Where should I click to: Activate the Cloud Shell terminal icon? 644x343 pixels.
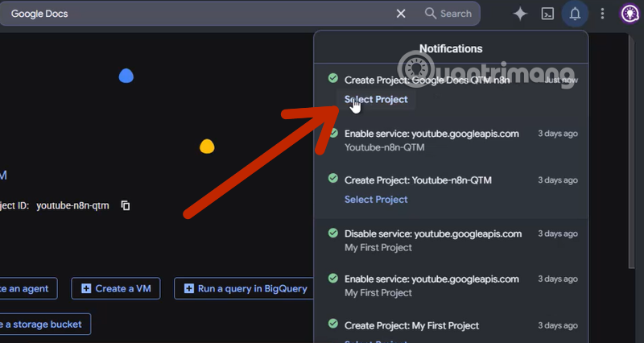point(547,14)
